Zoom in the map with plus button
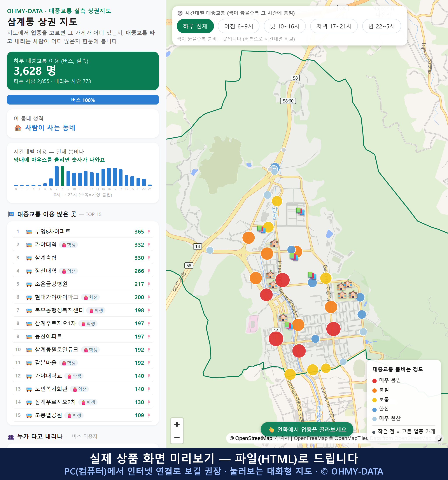 (177, 424)
